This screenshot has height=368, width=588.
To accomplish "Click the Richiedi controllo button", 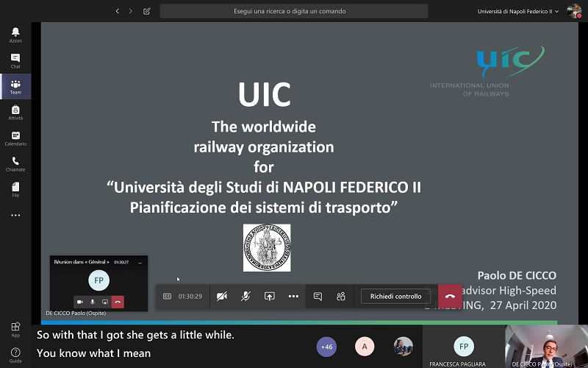I will click(x=395, y=297).
